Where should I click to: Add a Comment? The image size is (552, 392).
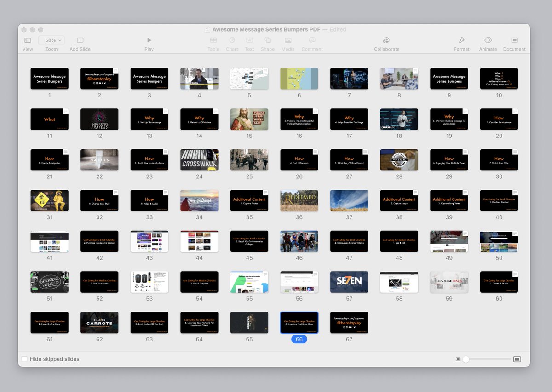312,40
